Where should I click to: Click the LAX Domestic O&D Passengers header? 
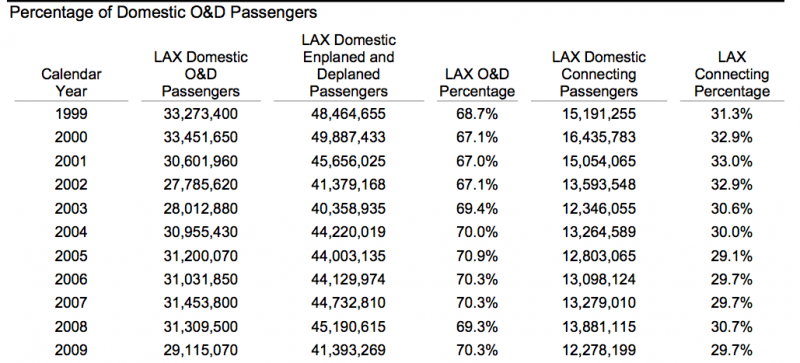coord(201,74)
